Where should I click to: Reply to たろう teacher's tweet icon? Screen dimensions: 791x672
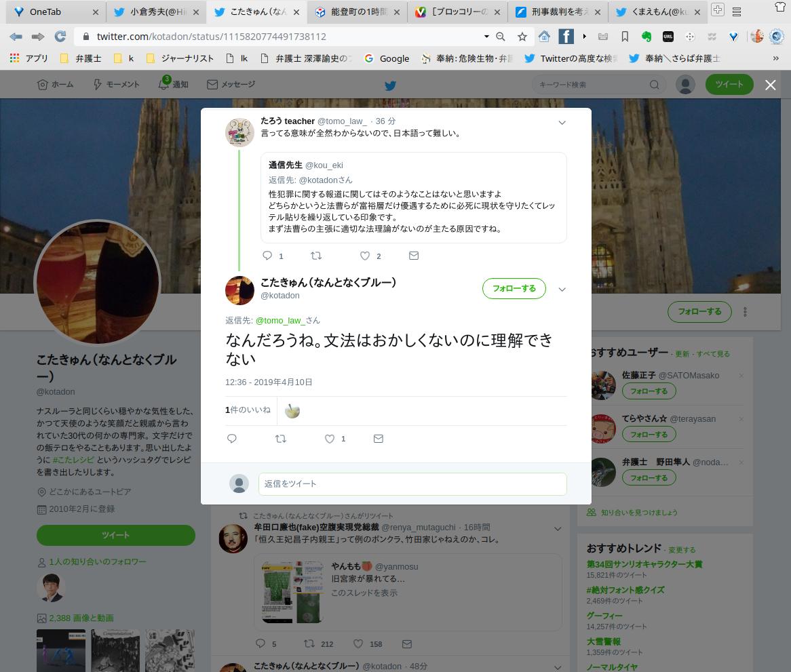tap(267, 256)
